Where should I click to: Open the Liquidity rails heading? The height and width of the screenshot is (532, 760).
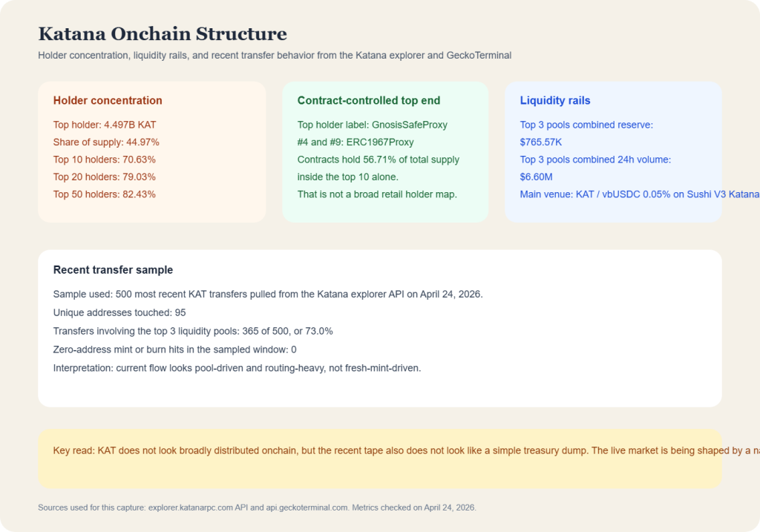click(x=555, y=100)
